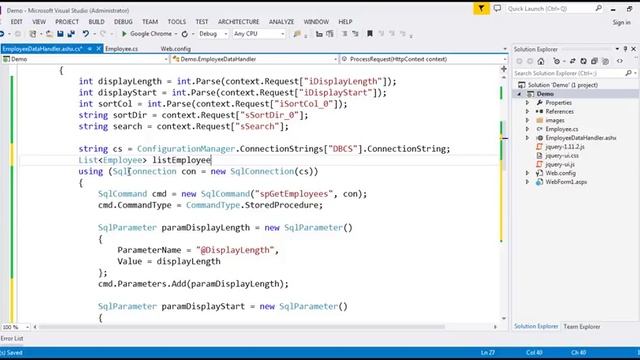The image size is (640, 360).
Task: Click the Solution Explorer search magnifier icon
Action: (x=629, y=73)
